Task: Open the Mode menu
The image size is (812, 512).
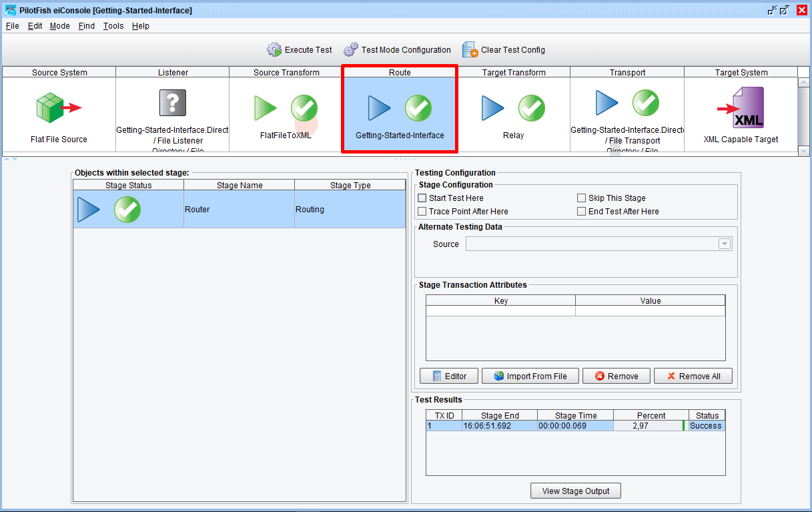Action: [x=60, y=26]
